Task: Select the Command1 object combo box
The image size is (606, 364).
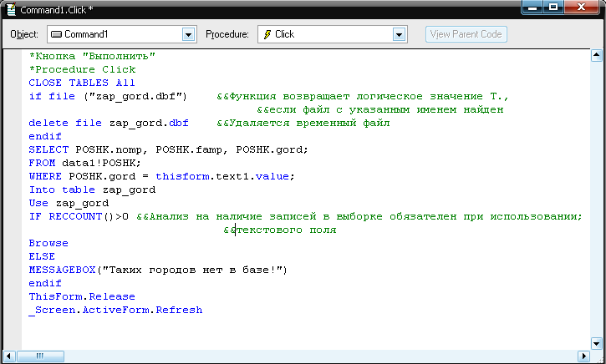Action: coord(122,34)
